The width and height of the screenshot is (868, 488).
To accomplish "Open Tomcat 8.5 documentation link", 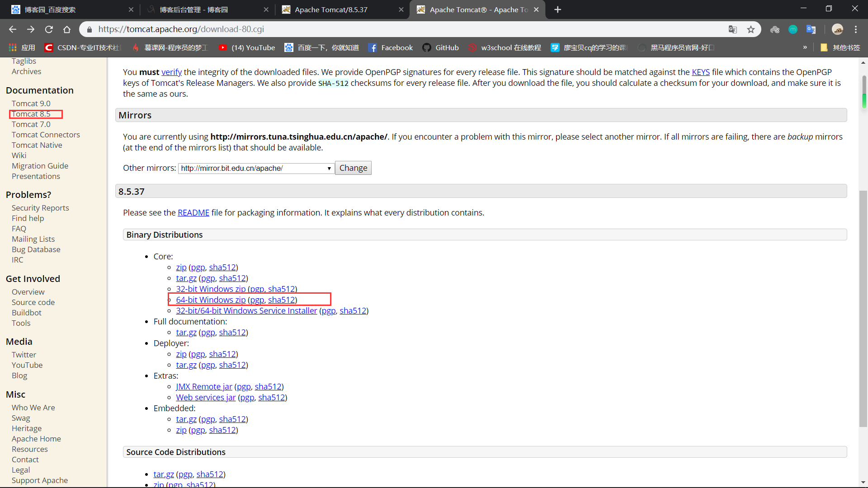I will 31,114.
